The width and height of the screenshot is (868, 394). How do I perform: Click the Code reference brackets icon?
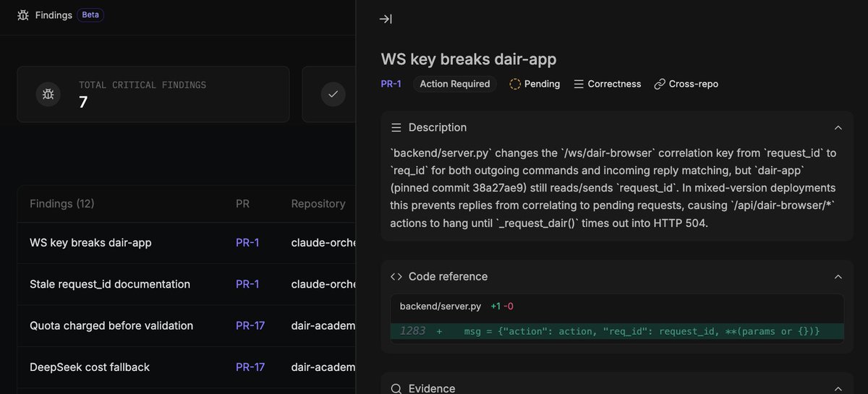pos(396,276)
